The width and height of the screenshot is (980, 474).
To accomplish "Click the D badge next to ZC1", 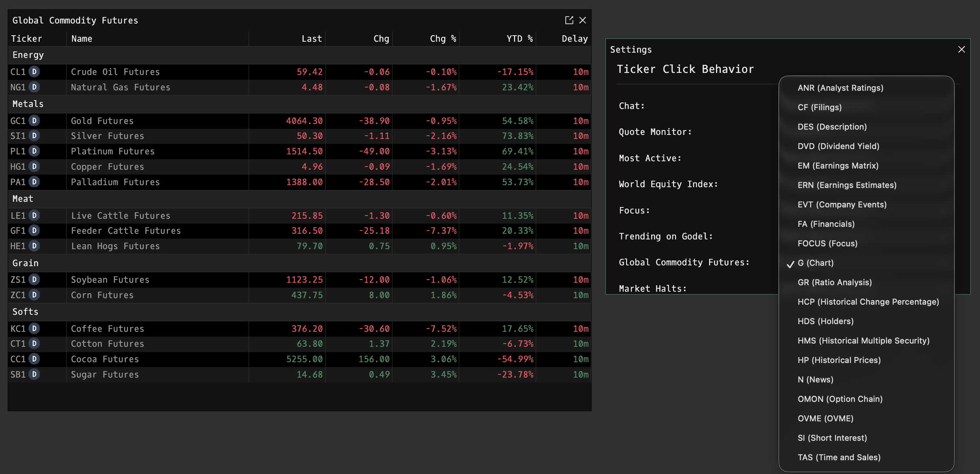I will pyautogui.click(x=34, y=295).
